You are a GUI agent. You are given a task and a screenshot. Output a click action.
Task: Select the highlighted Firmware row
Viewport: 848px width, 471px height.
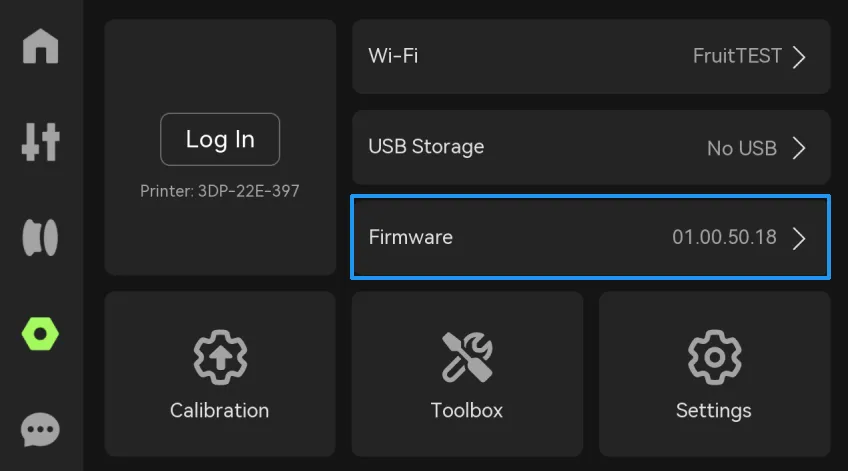click(591, 237)
